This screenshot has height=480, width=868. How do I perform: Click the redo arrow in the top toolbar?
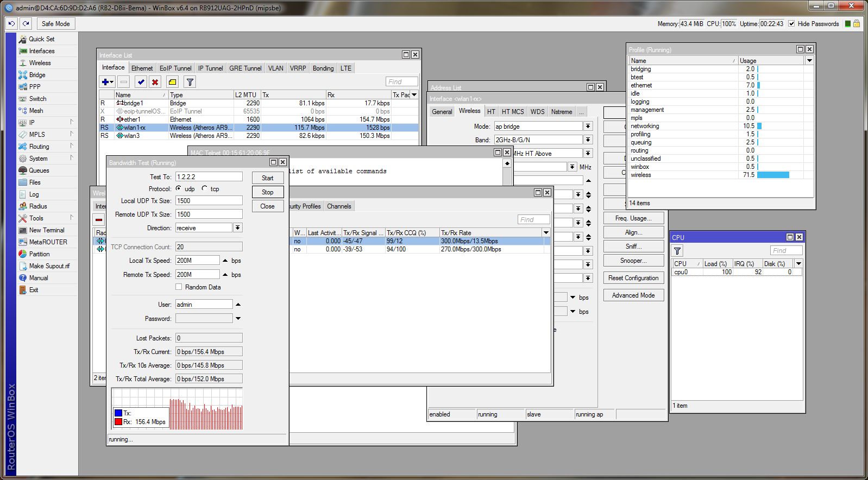click(26, 23)
